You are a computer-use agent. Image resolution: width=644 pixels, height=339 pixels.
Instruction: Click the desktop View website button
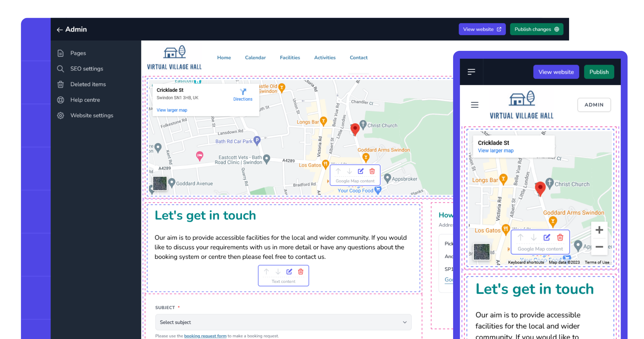click(x=482, y=29)
